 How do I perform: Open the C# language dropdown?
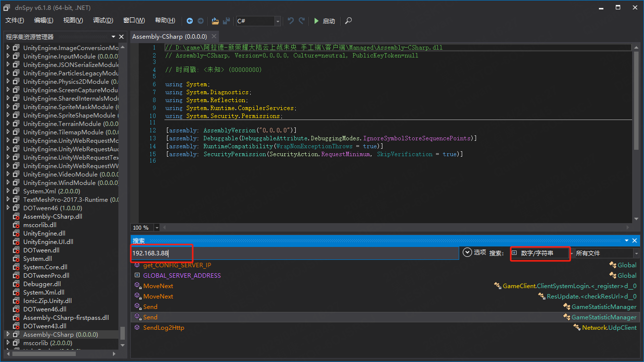(277, 21)
